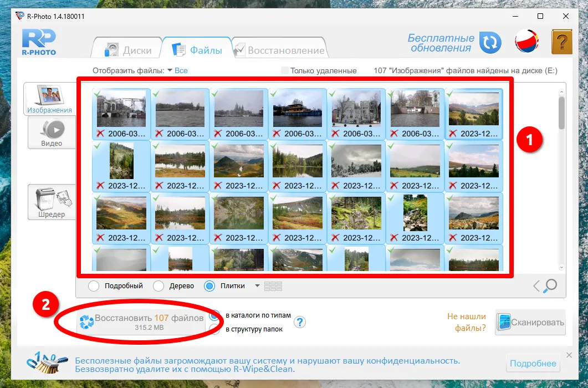The image size is (588, 388).
Task: Expand the Отобразить файлы Все dropdown
Action: click(181, 71)
